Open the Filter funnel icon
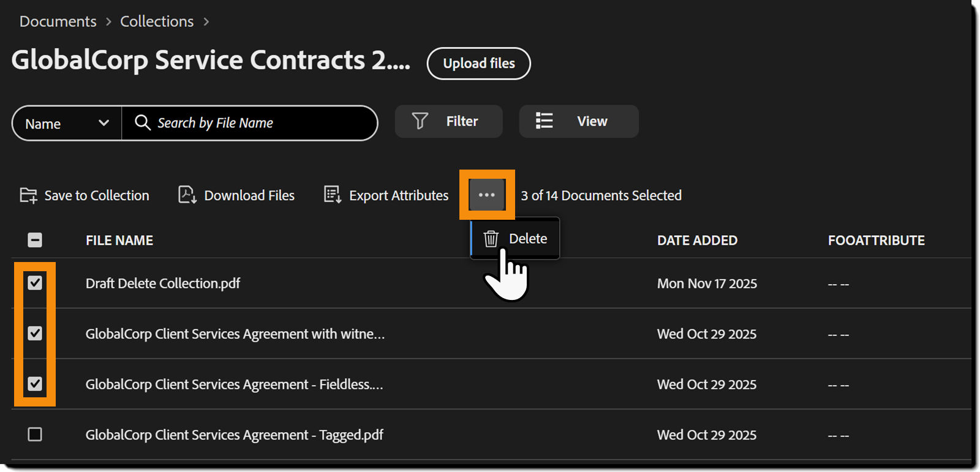Viewport: 980px width, 472px height. [419, 121]
